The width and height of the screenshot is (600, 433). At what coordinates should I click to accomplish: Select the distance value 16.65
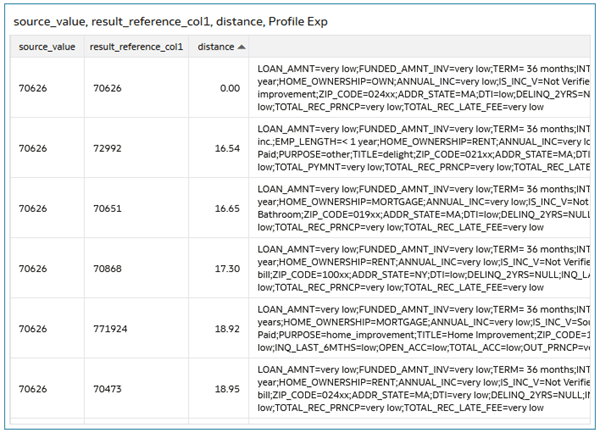[227, 208]
